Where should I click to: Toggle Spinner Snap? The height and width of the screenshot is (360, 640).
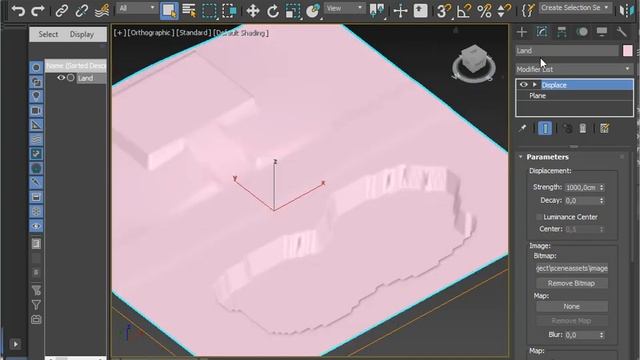click(504, 11)
